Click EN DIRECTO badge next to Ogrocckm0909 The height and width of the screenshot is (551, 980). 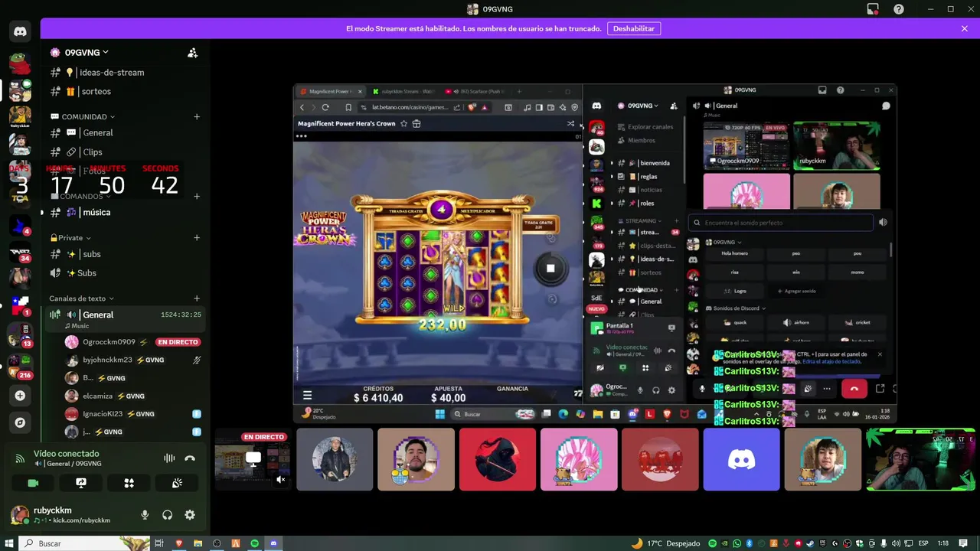(178, 342)
